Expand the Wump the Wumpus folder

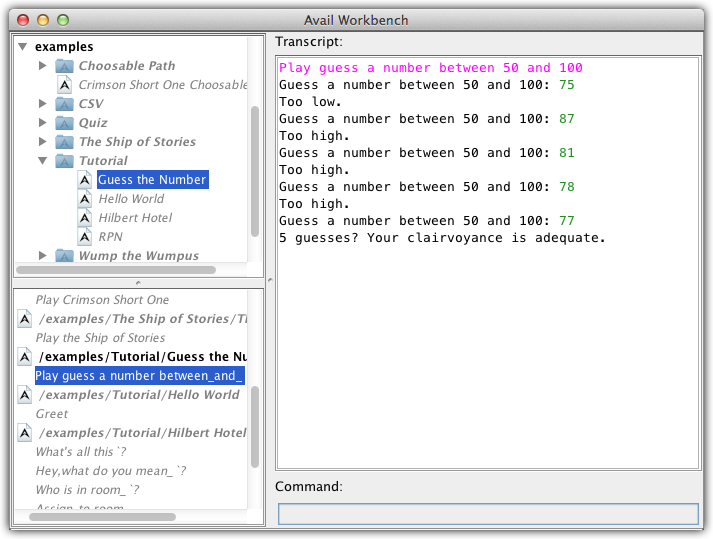coord(43,256)
